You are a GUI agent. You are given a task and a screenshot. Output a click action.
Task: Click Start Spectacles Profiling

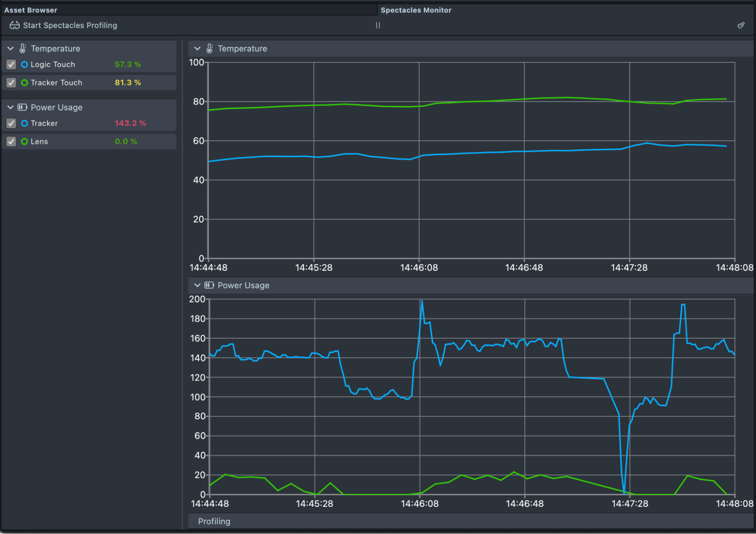70,25
